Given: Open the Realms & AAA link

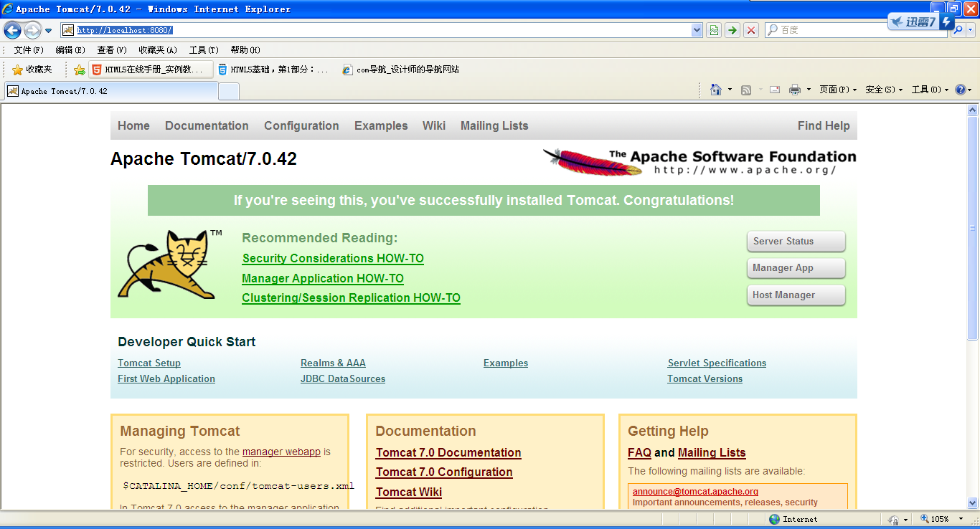Looking at the screenshot, I should 333,363.
